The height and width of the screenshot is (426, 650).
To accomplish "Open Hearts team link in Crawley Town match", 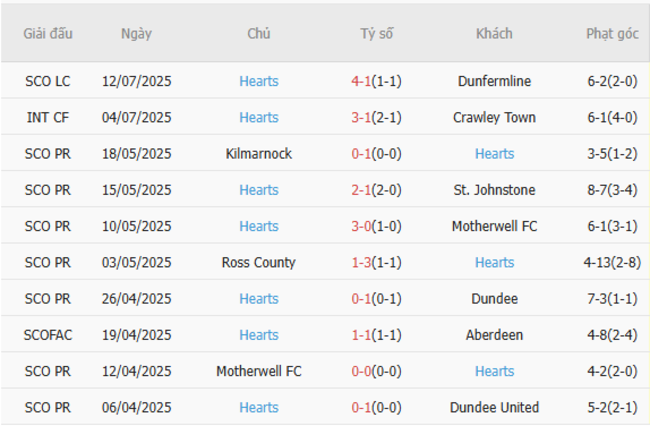I will (259, 117).
